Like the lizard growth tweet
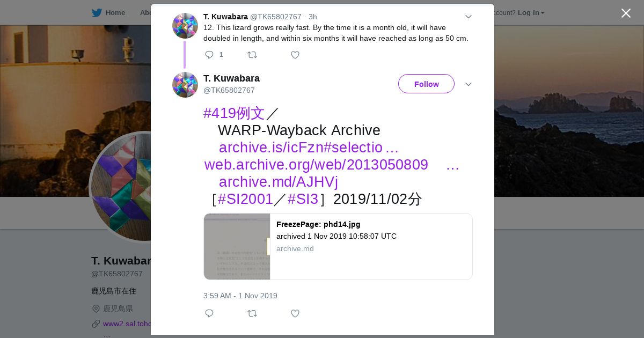The image size is (644, 338). [295, 55]
